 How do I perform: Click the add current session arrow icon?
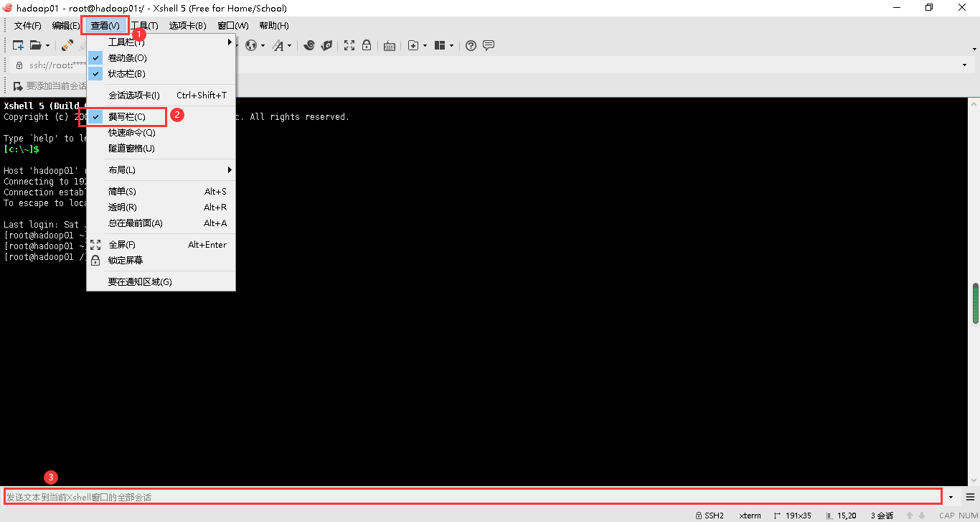pyautogui.click(x=18, y=86)
